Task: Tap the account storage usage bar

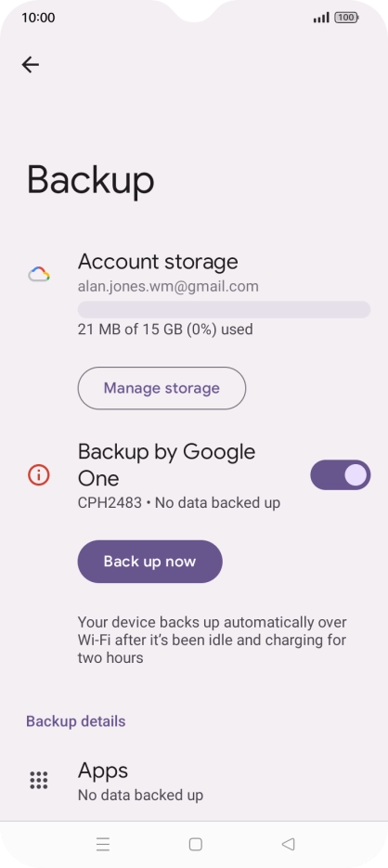Action: click(x=224, y=309)
